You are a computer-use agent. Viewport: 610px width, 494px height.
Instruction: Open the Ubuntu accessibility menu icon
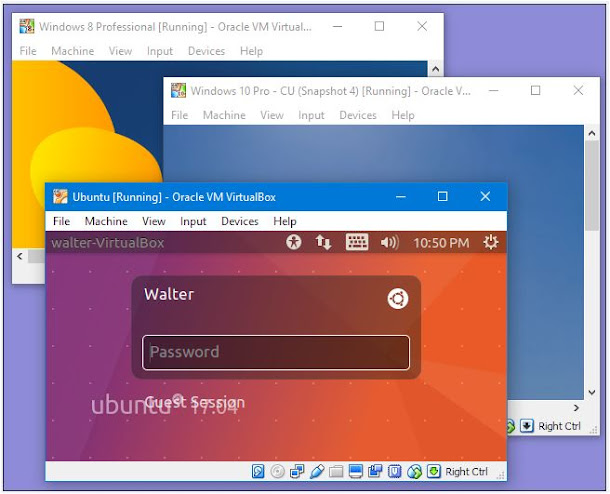[x=294, y=242]
